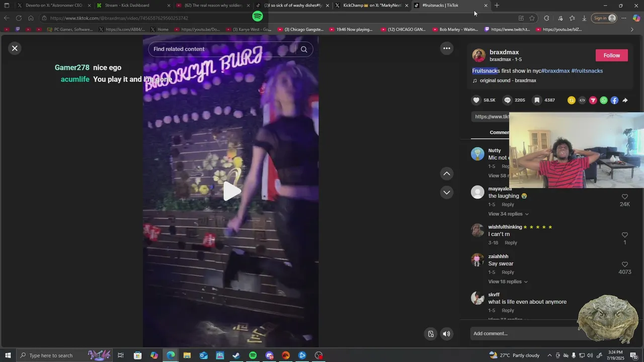Open browser settings and more menu
This screenshot has width=644, height=362.
click(x=624, y=18)
